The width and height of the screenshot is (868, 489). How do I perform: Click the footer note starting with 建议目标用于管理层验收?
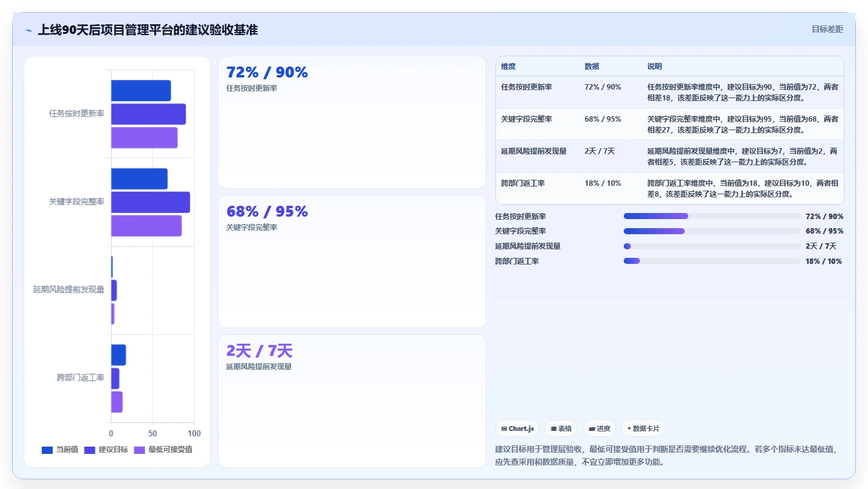668,456
